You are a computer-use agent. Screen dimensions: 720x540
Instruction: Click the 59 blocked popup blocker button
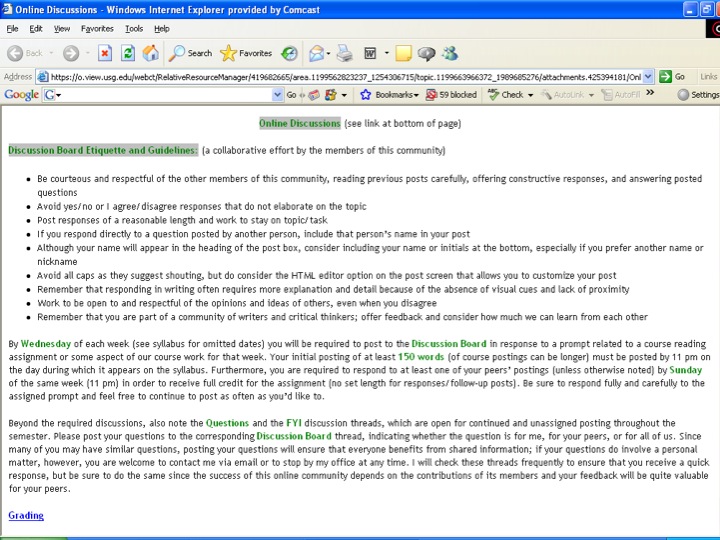[x=451, y=95]
